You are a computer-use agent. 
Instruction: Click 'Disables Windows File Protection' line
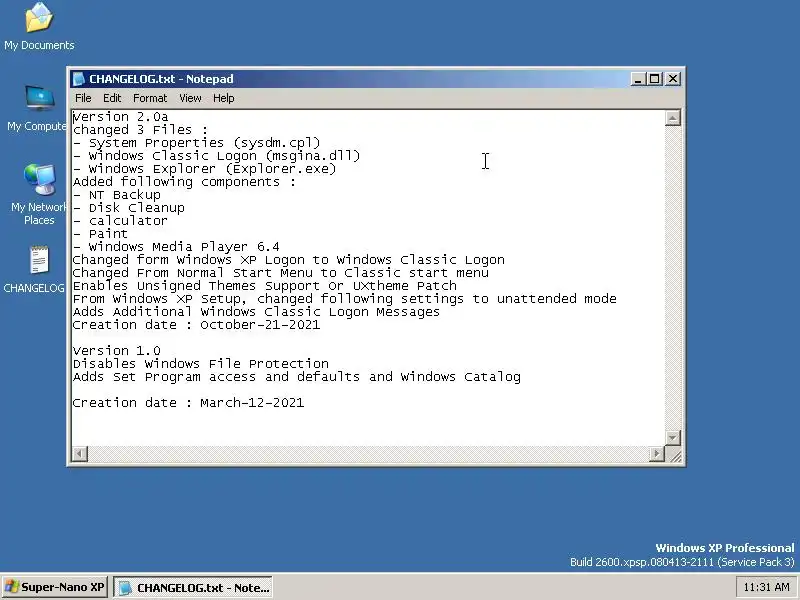(201, 364)
